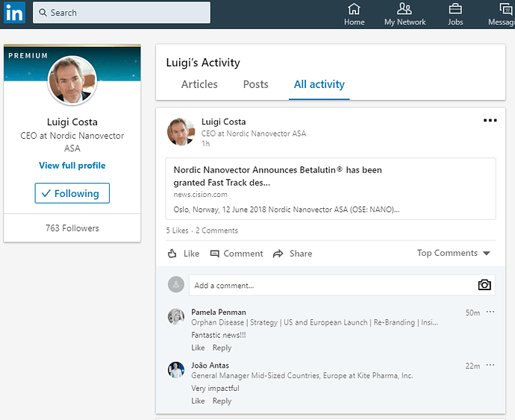Switch to the Articles tab
Image resolution: width=515 pixels, height=420 pixels.
pyautogui.click(x=199, y=84)
